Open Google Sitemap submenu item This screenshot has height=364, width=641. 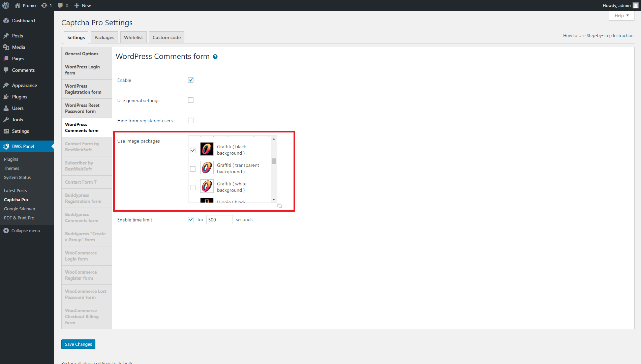click(x=20, y=209)
